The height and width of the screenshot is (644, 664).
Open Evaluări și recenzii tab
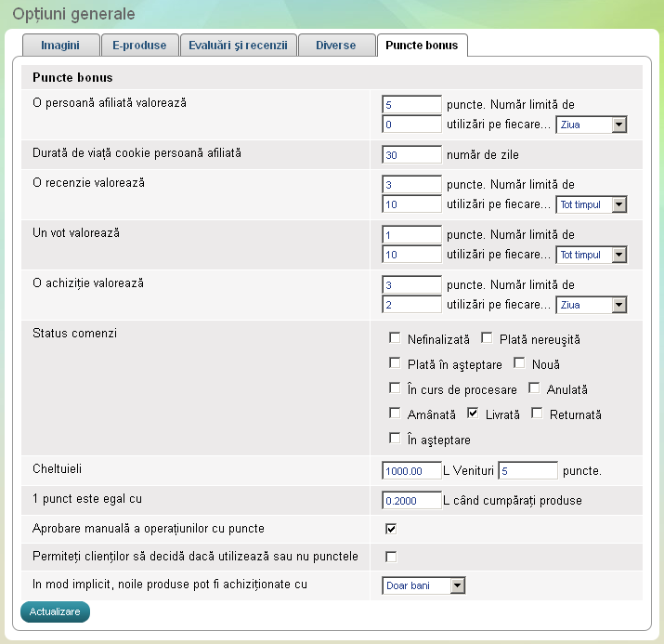pos(237,45)
